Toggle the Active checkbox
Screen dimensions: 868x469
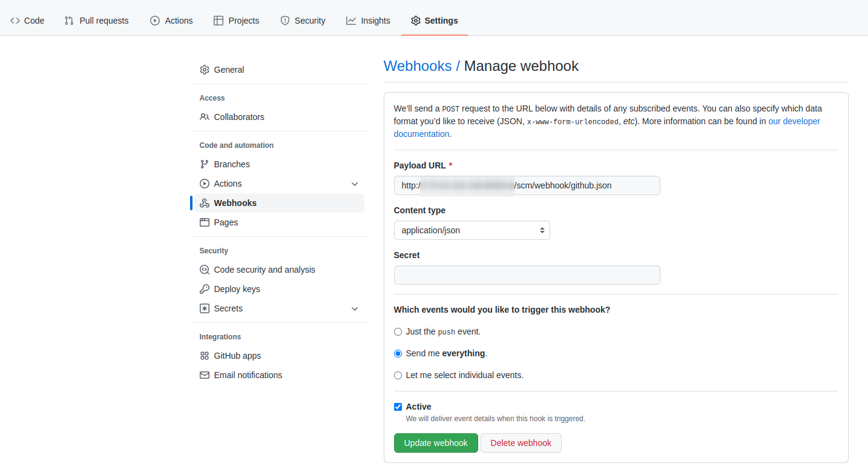[398, 407]
